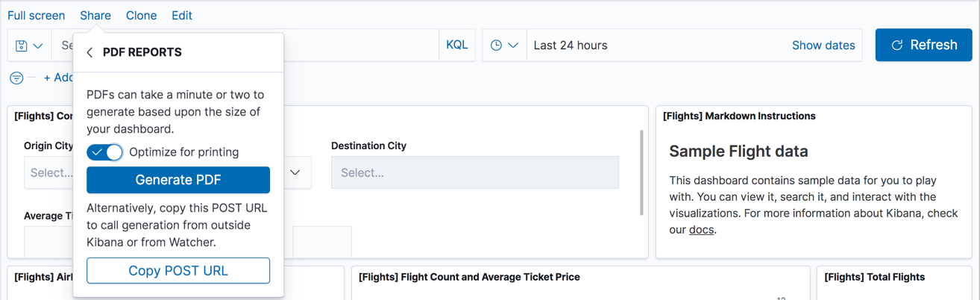Screen dimensions: 980x300
Task: Click Edit in the dashboard menu
Action: click(181, 15)
